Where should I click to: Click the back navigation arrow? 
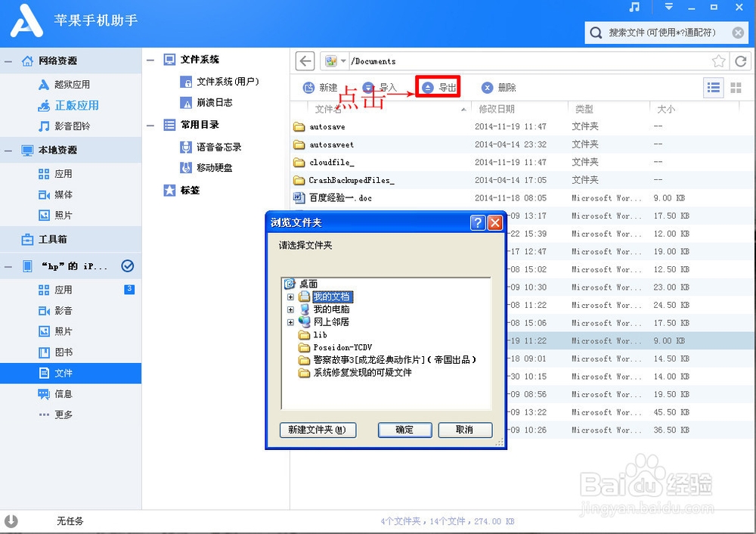304,61
